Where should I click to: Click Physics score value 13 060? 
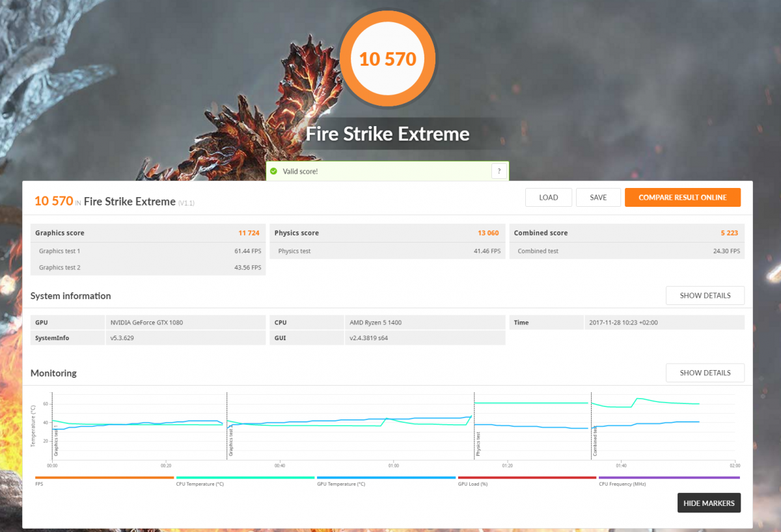[x=489, y=233]
